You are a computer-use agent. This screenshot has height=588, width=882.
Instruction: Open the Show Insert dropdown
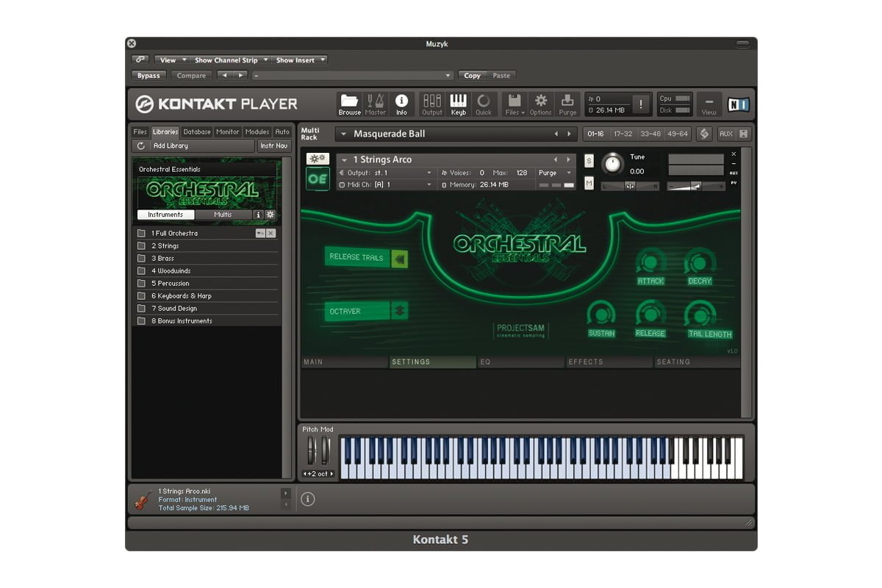[x=299, y=60]
